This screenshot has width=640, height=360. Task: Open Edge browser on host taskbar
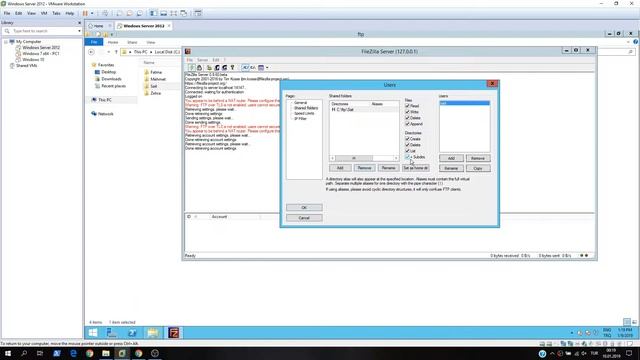pyautogui.click(x=73, y=353)
